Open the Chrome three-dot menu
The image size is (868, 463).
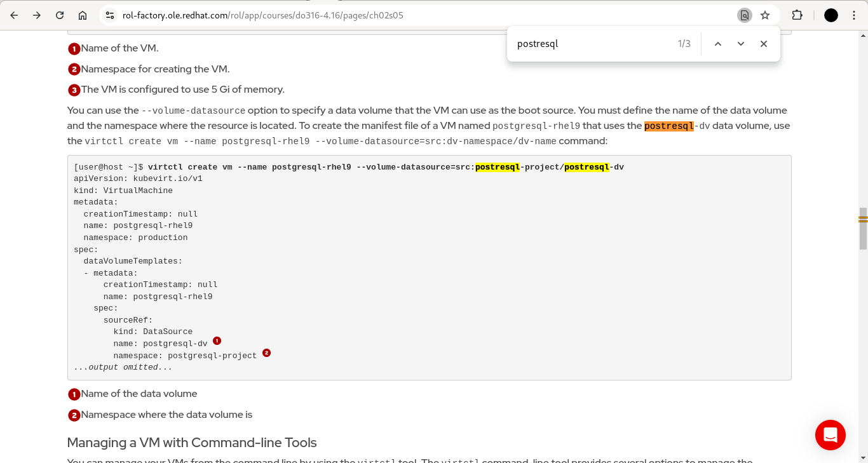point(854,15)
